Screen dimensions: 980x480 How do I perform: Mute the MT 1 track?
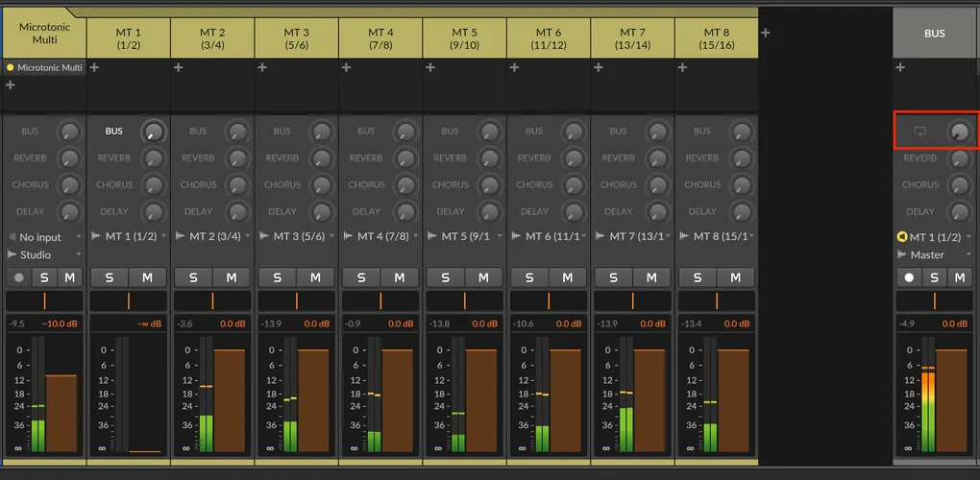pyautogui.click(x=148, y=277)
